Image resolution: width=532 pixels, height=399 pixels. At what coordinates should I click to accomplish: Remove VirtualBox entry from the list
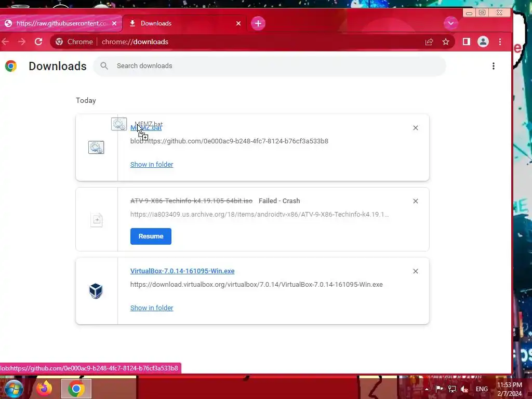415,271
